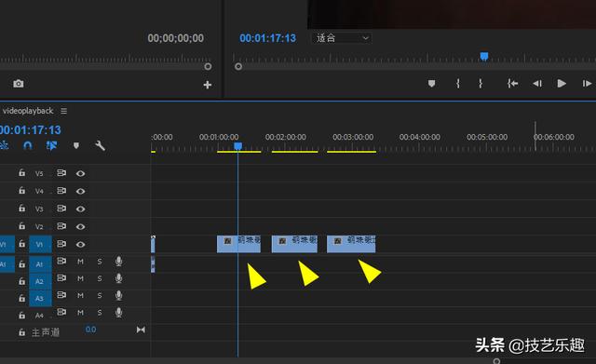Viewport: 596px width, 364px height.
Task: Toggle lock on track V1
Action: click(x=22, y=244)
